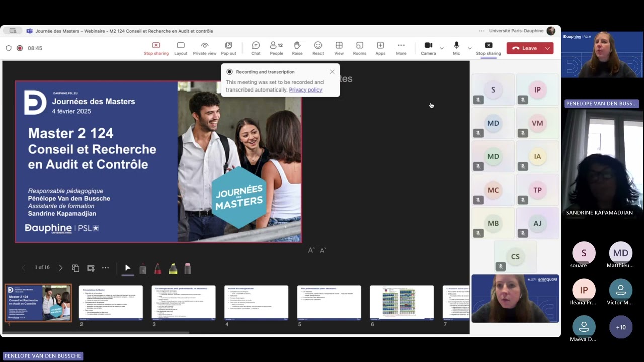Open the React emoji menu

click(318, 48)
